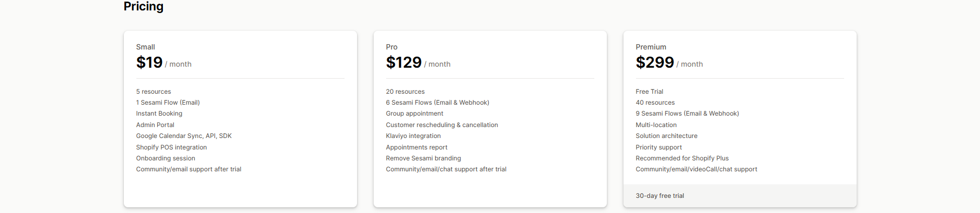Click the Solution architecture feature
Viewport: 980px width, 213px height.
666,136
